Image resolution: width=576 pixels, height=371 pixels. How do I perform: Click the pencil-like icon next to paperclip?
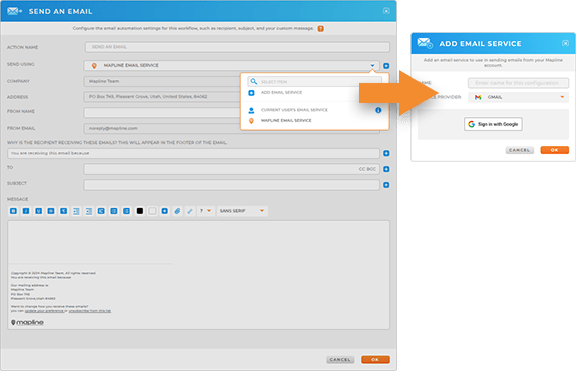point(190,211)
